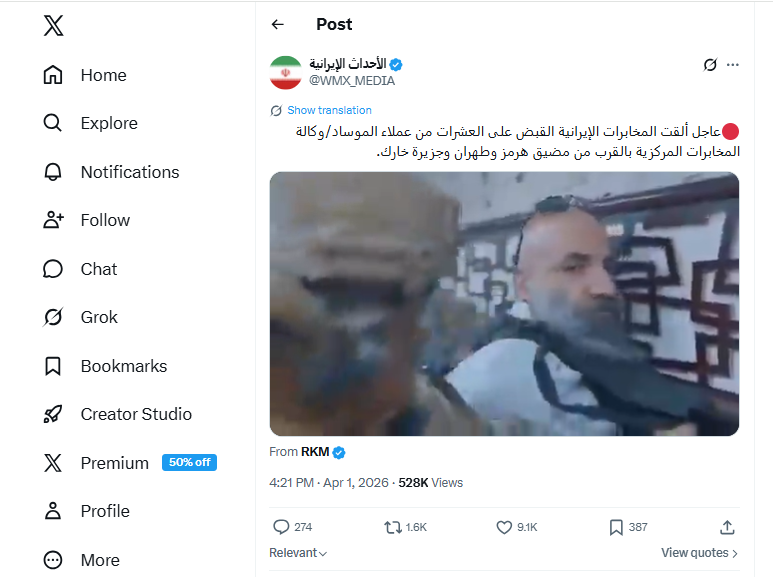Click the back arrow beside Post
This screenshot has width=773, height=577.
278,24
